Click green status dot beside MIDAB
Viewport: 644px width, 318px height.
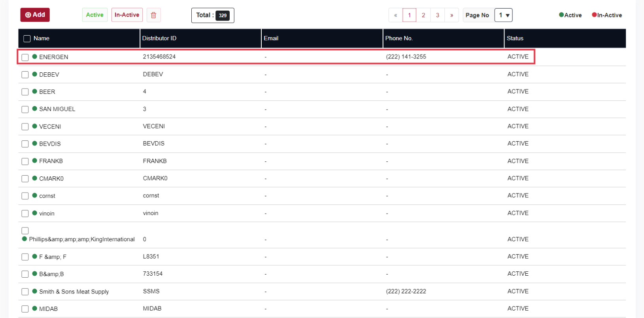tap(35, 309)
